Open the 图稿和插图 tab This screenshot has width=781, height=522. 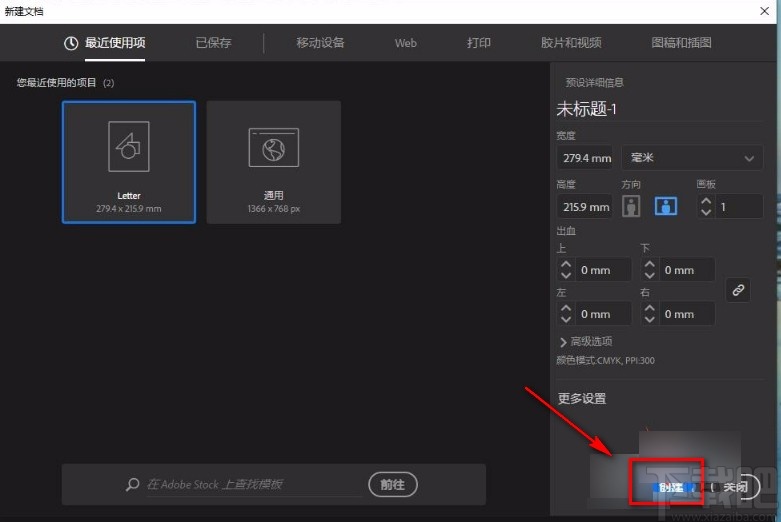(x=681, y=43)
